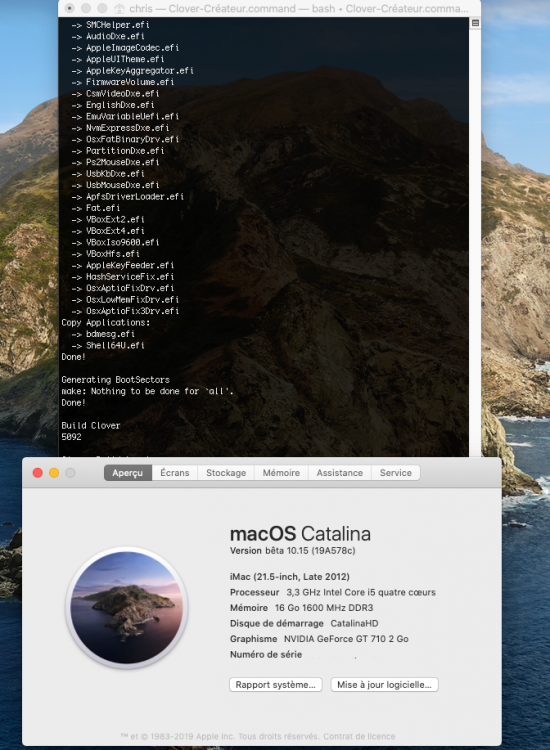Click the Graphisme NVIDIA GeForce line
Image resolution: width=550 pixels, height=750 pixels.
(319, 639)
